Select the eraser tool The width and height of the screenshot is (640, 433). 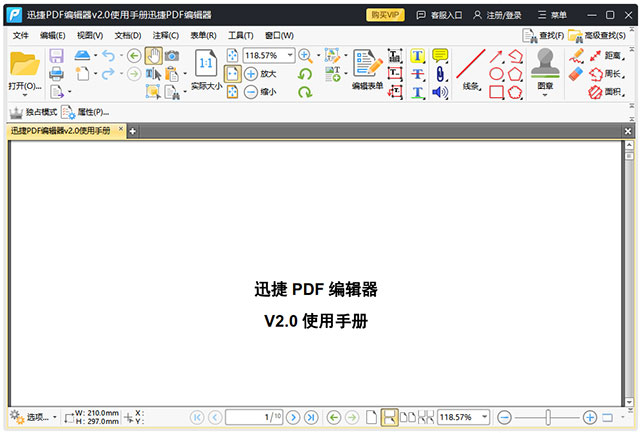(576, 74)
